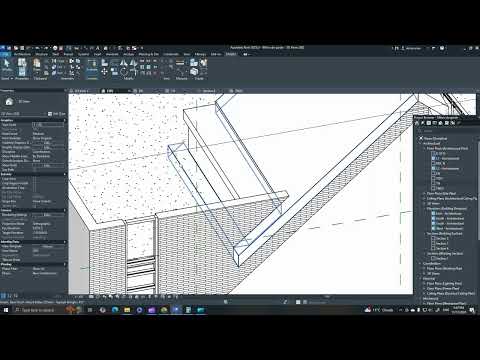Switch to the {3D} view tab

(x=114, y=91)
